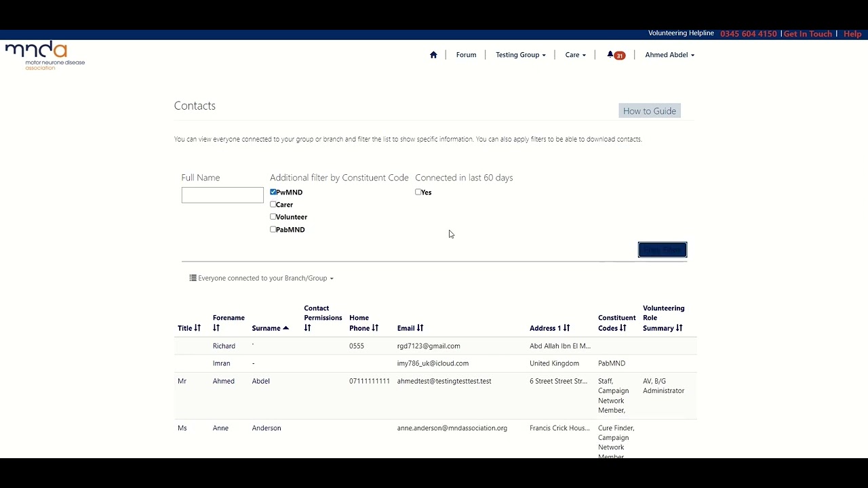Select email ahmedtest@testingtesttest.test

click(444, 381)
